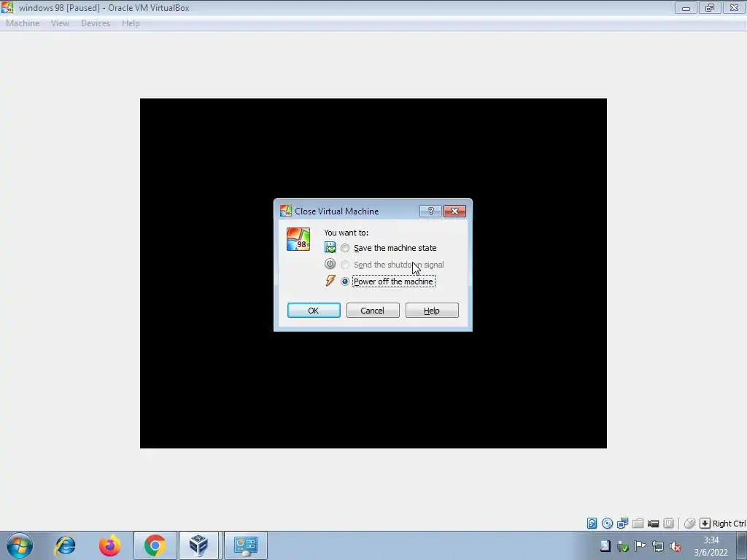Switch to Chrome on the taskbar
The image size is (747, 560).
coord(155,545)
